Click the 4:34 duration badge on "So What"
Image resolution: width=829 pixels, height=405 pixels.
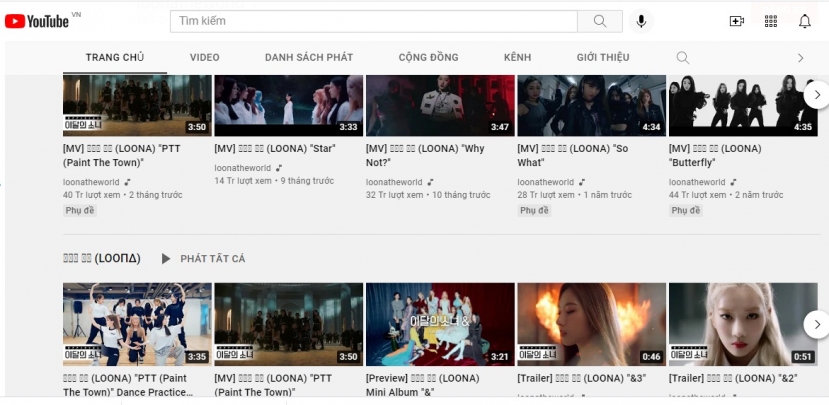(651, 127)
